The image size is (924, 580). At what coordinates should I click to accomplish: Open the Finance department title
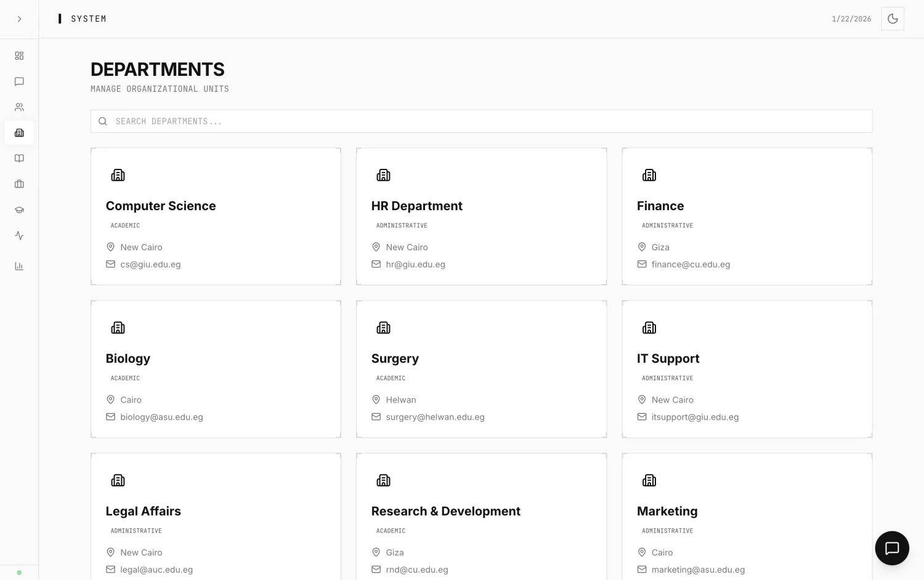pyautogui.click(x=660, y=206)
